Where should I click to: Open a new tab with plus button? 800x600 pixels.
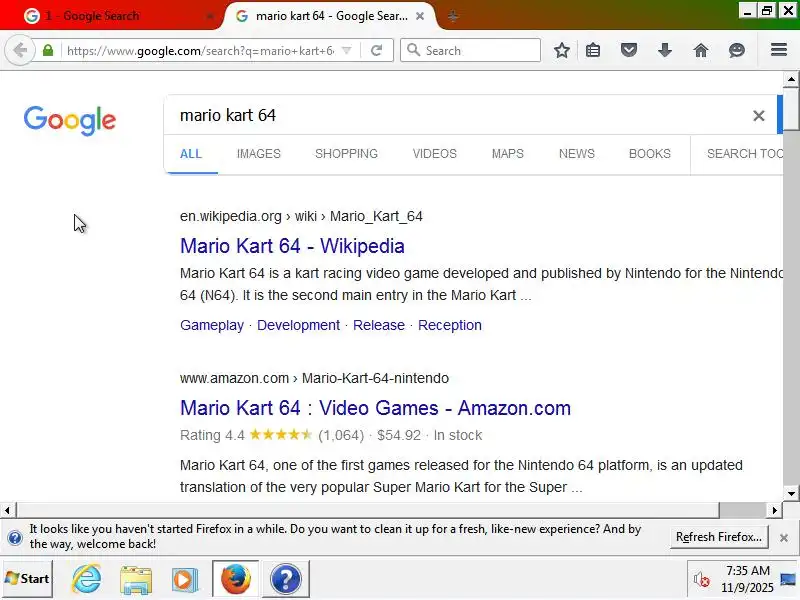coord(453,17)
